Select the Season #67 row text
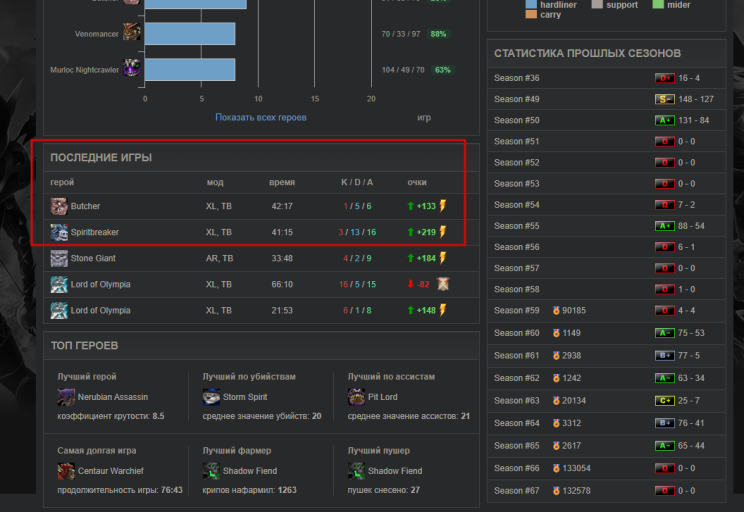 point(517,491)
